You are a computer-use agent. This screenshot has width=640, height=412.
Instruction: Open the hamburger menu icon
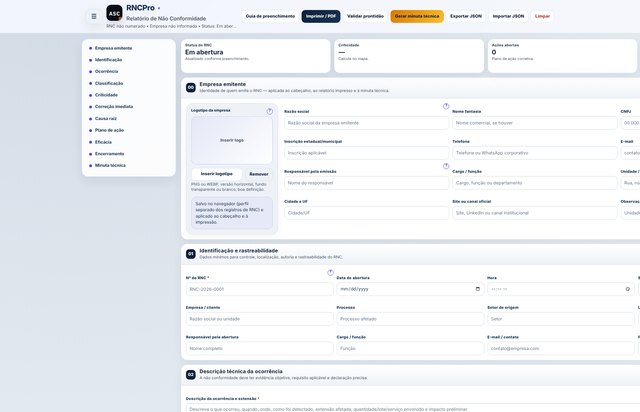pyautogui.click(x=94, y=16)
